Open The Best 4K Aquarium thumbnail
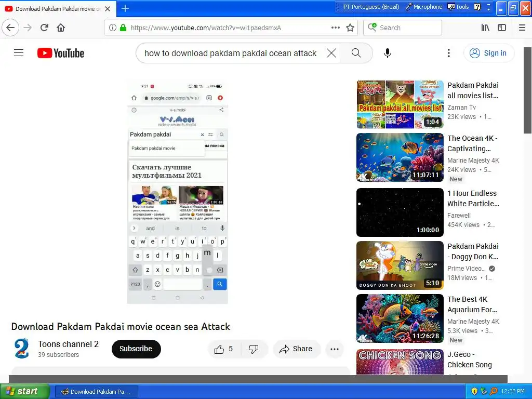 400,318
